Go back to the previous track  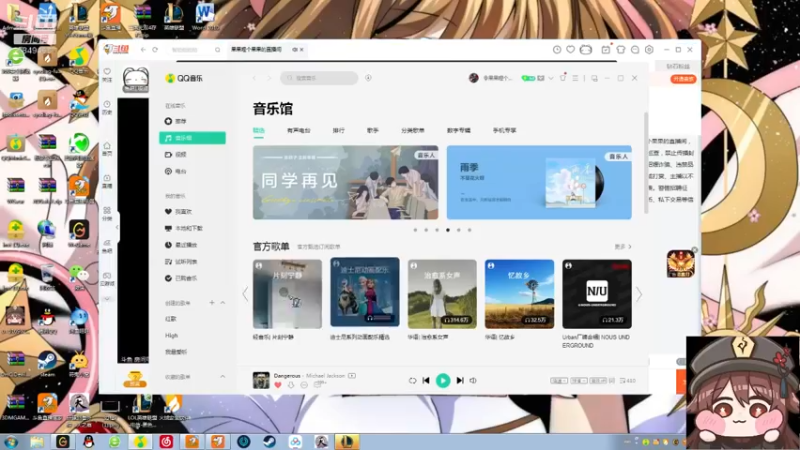coord(426,381)
